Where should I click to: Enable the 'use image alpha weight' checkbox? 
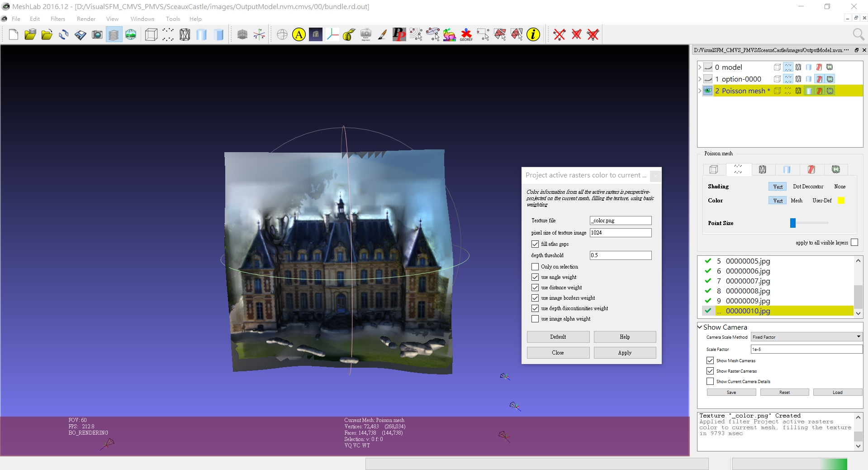point(535,319)
